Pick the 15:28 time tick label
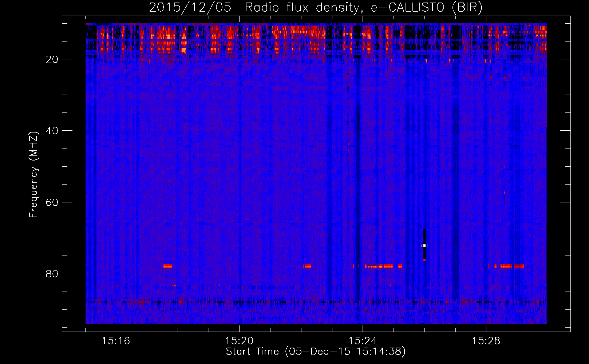Viewport: 589px width, 364px height. 486,341
